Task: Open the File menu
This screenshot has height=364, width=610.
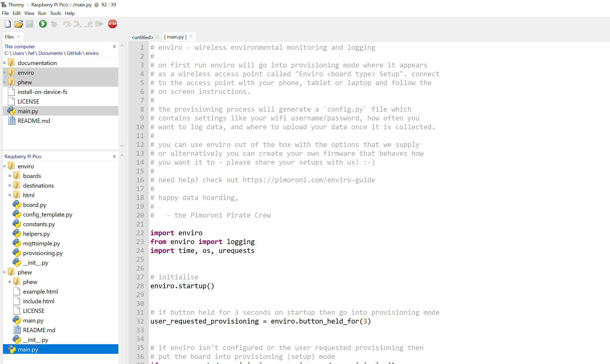Action: click(x=6, y=13)
